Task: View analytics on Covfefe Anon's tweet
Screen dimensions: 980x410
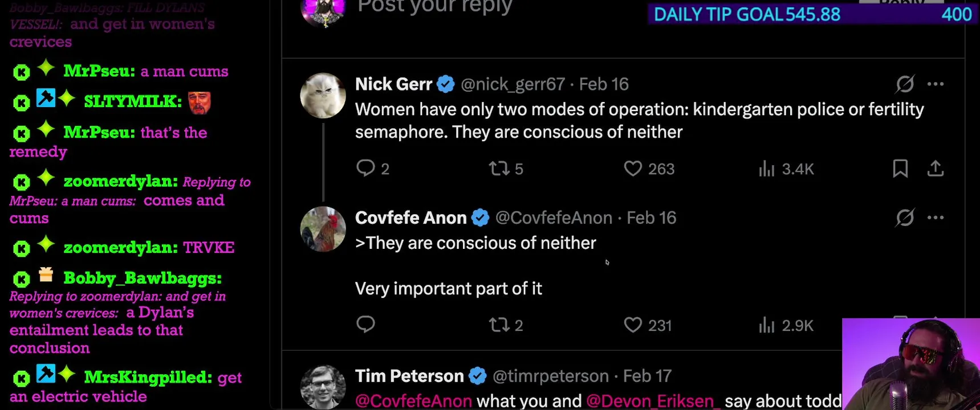Action: click(767, 325)
